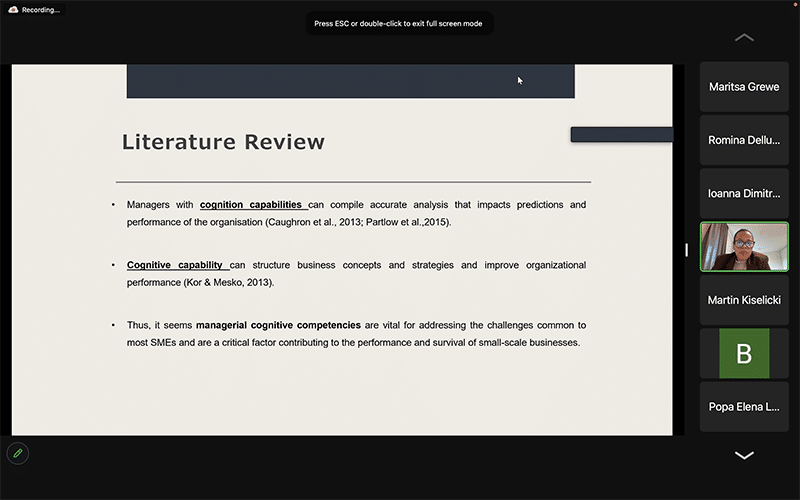The height and width of the screenshot is (500, 800).
Task: Click the active speaker video thumbnail
Action: (x=744, y=246)
